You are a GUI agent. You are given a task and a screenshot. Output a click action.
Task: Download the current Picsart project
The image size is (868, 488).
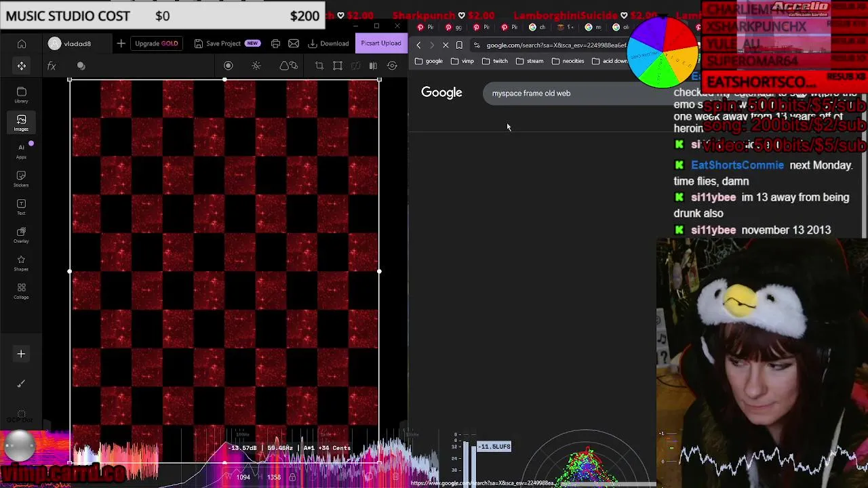pos(329,43)
